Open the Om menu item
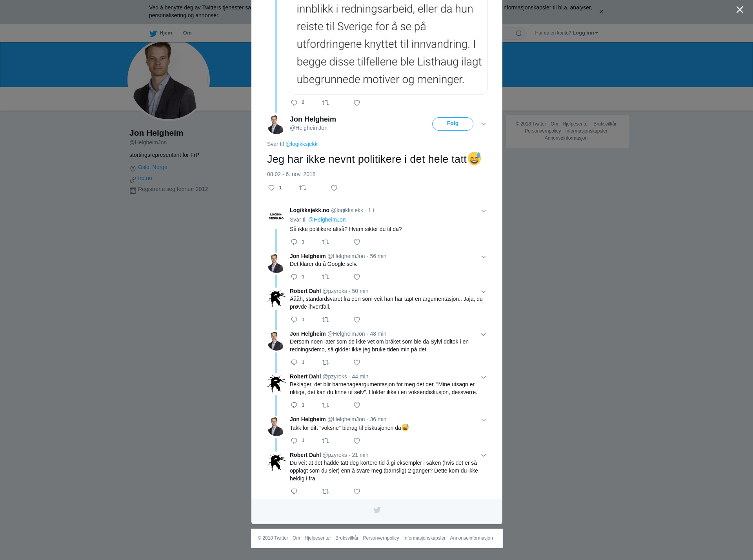Screen dimensions: 753x560 tap(187, 33)
